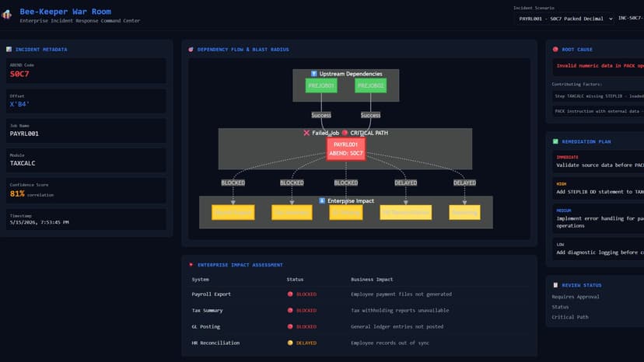Click the Bee-Keeper War Room title
This screenshot has width=644, height=362.
pyautogui.click(x=65, y=12)
